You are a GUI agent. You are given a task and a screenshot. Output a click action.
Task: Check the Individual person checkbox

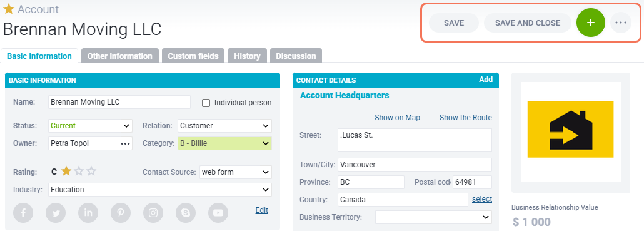pos(206,103)
